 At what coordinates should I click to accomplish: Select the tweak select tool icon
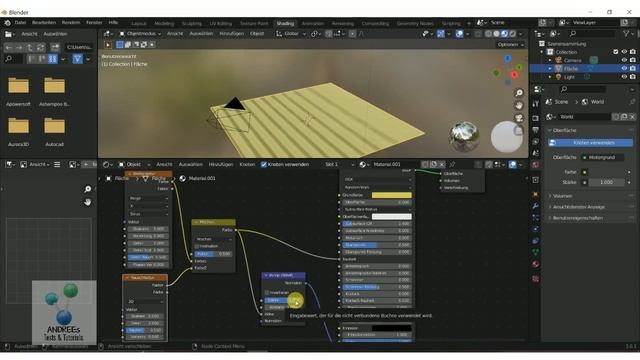click(108, 45)
